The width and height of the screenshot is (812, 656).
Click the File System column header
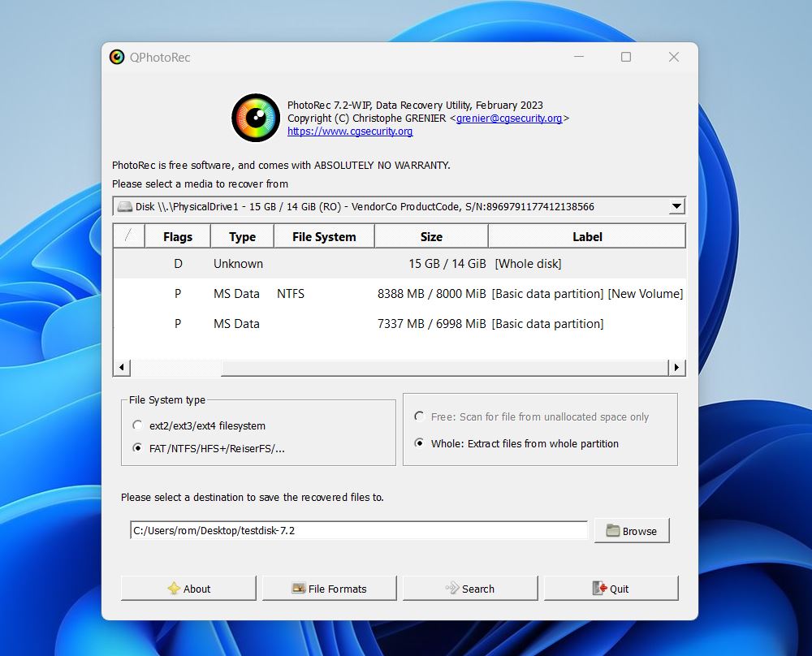click(x=324, y=236)
